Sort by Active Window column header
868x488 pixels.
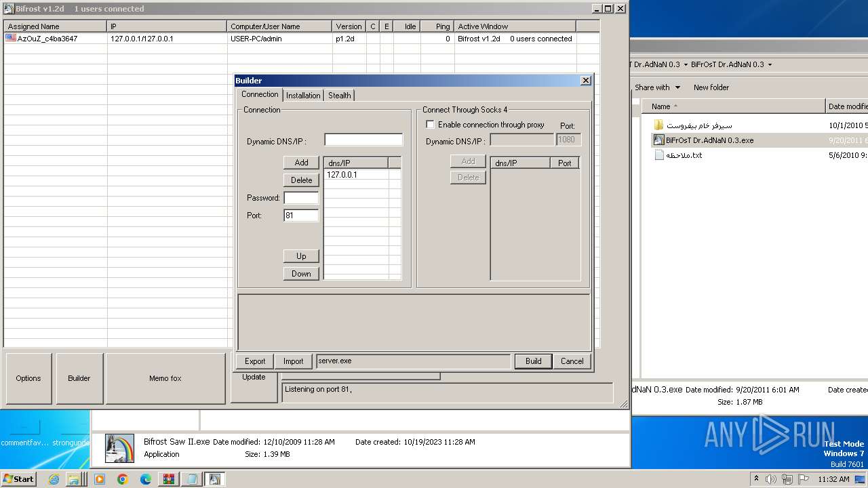coord(515,26)
